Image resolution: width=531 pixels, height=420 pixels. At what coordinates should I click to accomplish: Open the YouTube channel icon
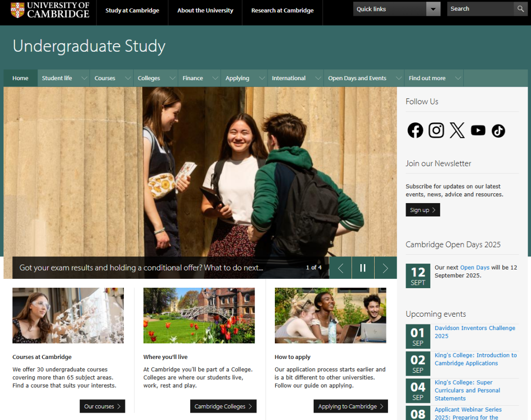(478, 130)
